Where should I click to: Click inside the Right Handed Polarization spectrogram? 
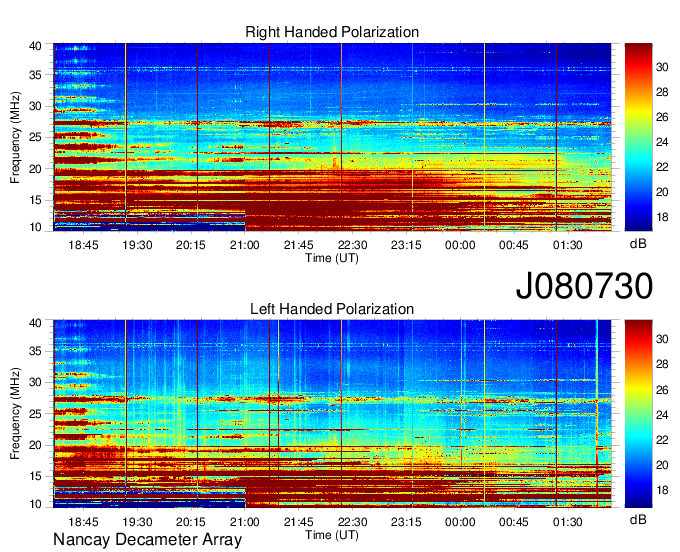coord(332,137)
